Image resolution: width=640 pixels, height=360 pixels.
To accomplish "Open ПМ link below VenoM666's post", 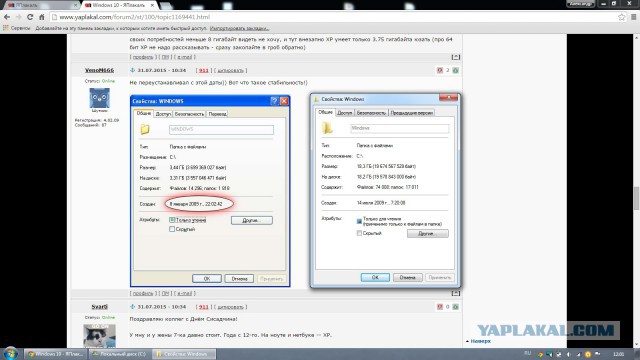I will 165,293.
